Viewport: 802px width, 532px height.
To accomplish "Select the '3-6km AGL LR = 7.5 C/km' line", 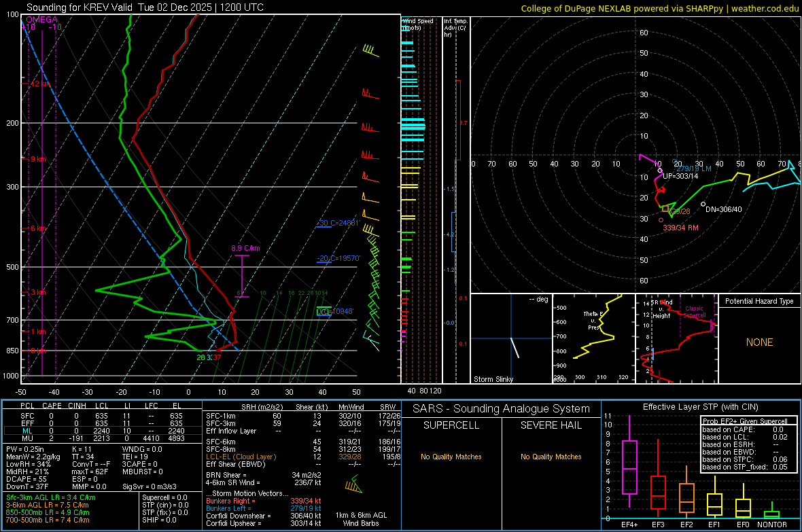I will (47, 505).
